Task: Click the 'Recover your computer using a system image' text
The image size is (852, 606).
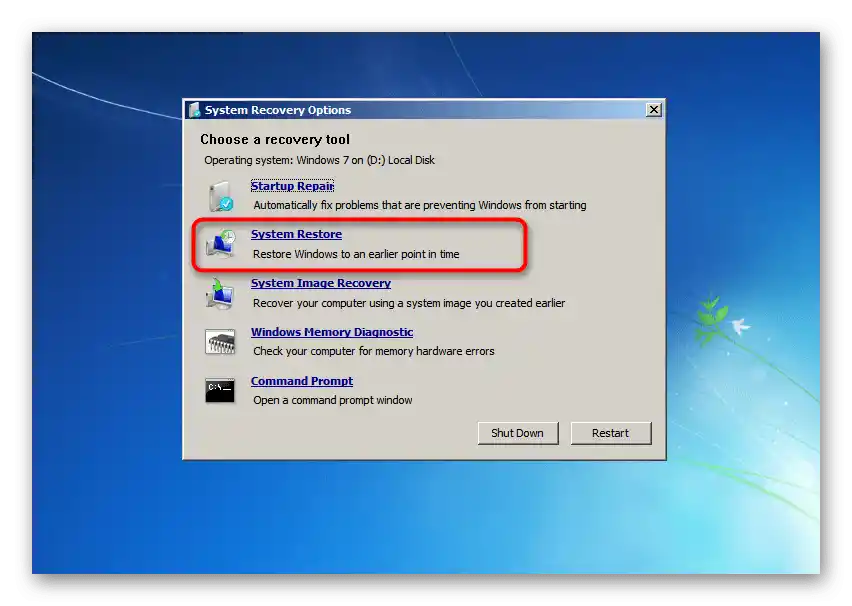Action: point(409,303)
